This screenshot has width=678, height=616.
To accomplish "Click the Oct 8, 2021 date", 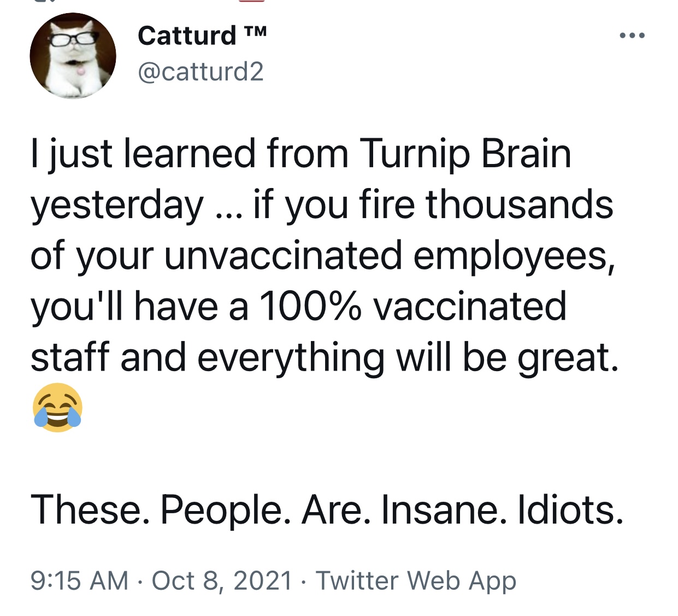I will (222, 580).
